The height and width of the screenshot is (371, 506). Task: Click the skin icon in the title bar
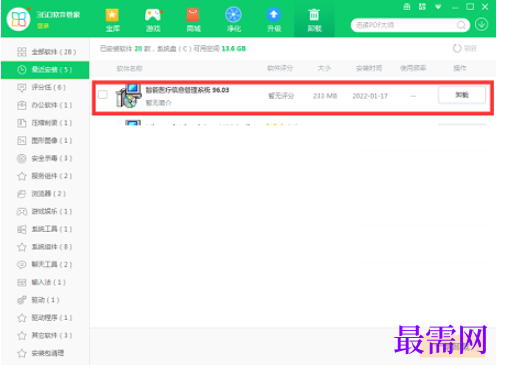(x=422, y=7)
